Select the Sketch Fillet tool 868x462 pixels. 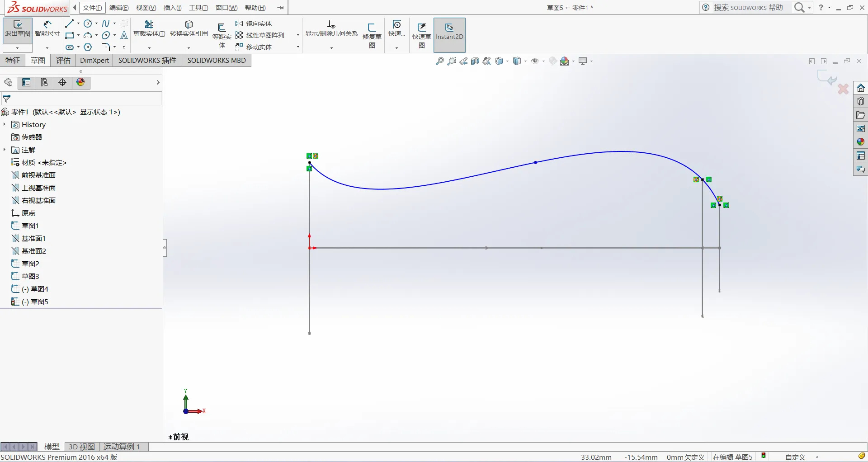pyautogui.click(x=106, y=47)
